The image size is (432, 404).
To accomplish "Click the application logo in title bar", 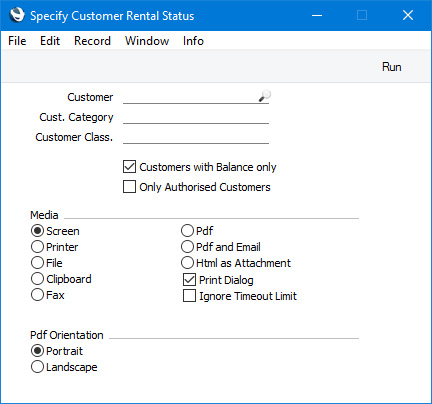I will 17,15.
